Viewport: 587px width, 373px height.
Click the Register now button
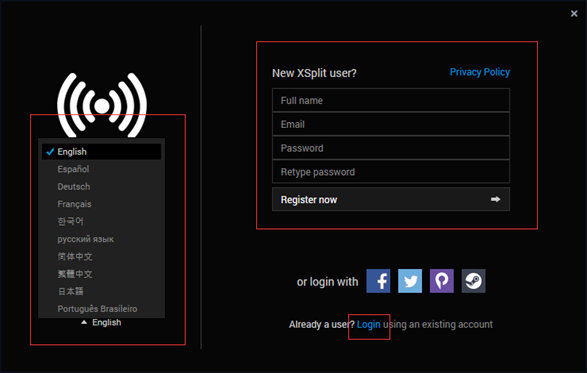point(391,199)
